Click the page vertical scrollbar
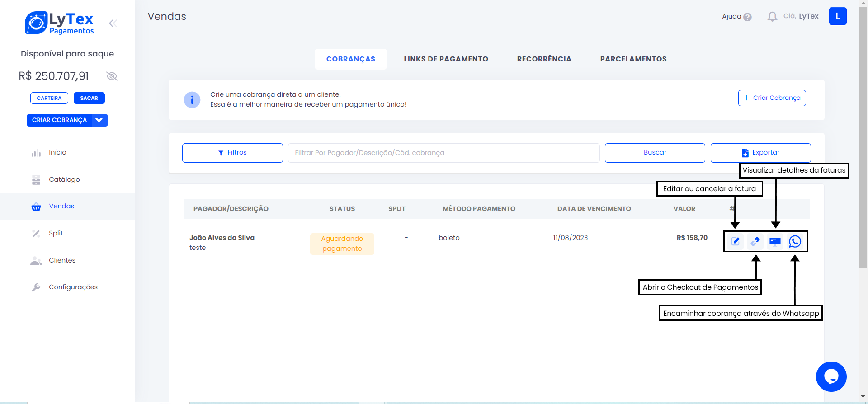The width and height of the screenshot is (868, 404). pos(863,138)
